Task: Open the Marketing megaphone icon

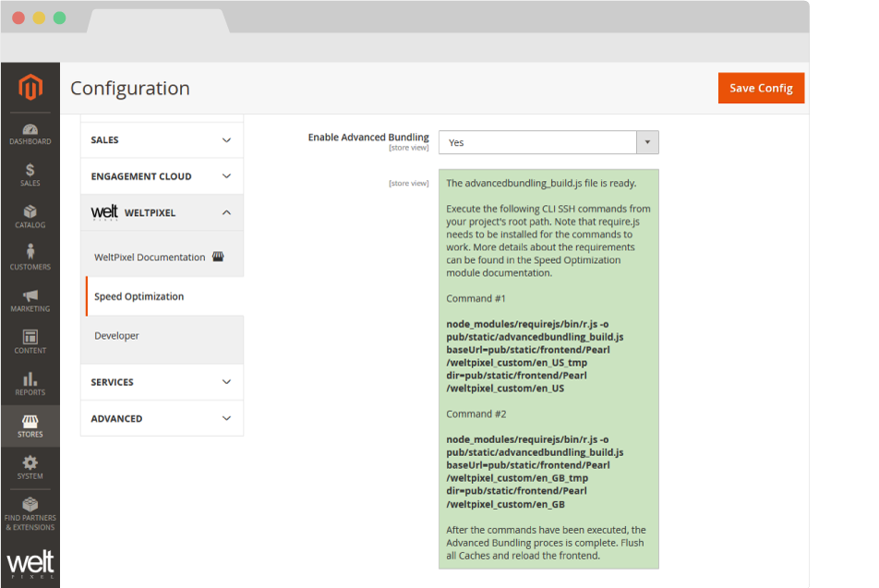Action: (x=30, y=300)
